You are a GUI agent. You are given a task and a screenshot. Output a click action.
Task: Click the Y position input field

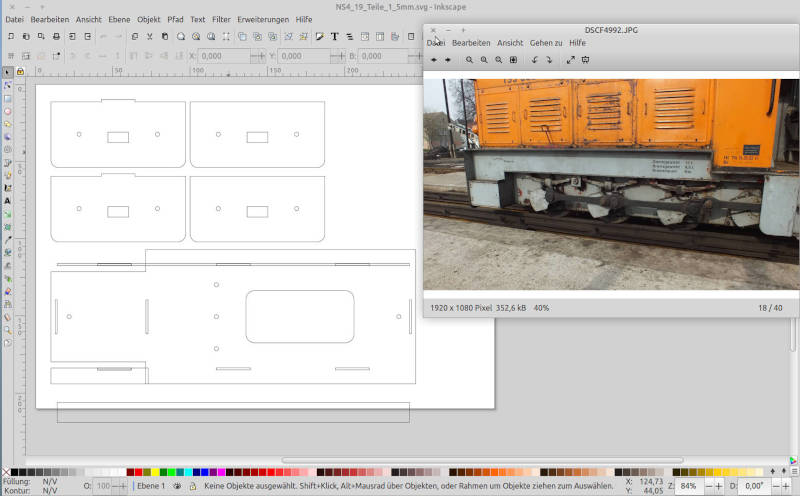click(303, 56)
